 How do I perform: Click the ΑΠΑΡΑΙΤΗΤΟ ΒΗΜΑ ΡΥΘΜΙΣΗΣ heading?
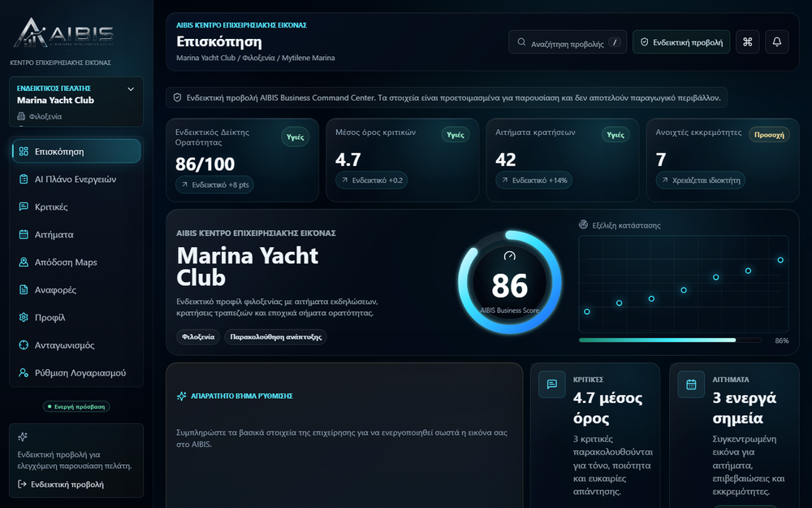(x=242, y=396)
